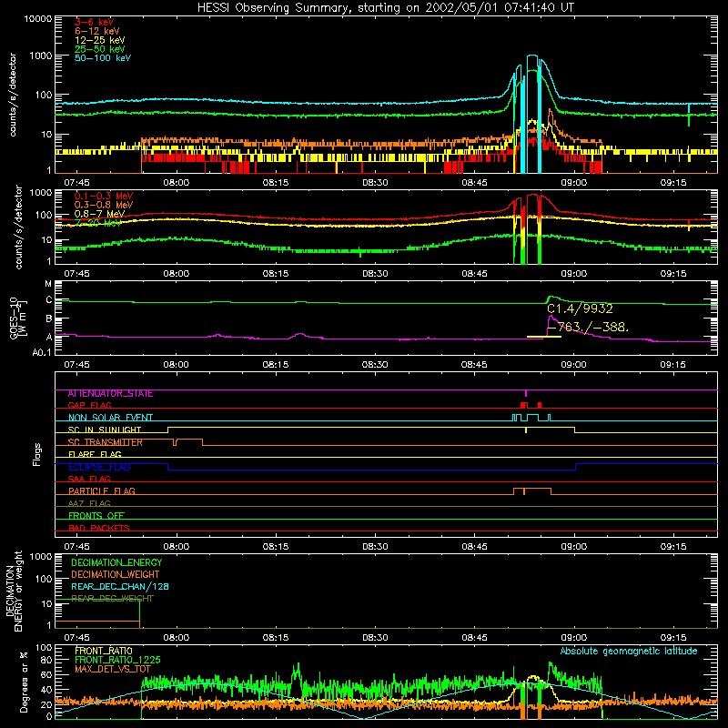
Task: Click the PARTICLE_FLAG label
Action: pyautogui.click(x=102, y=491)
